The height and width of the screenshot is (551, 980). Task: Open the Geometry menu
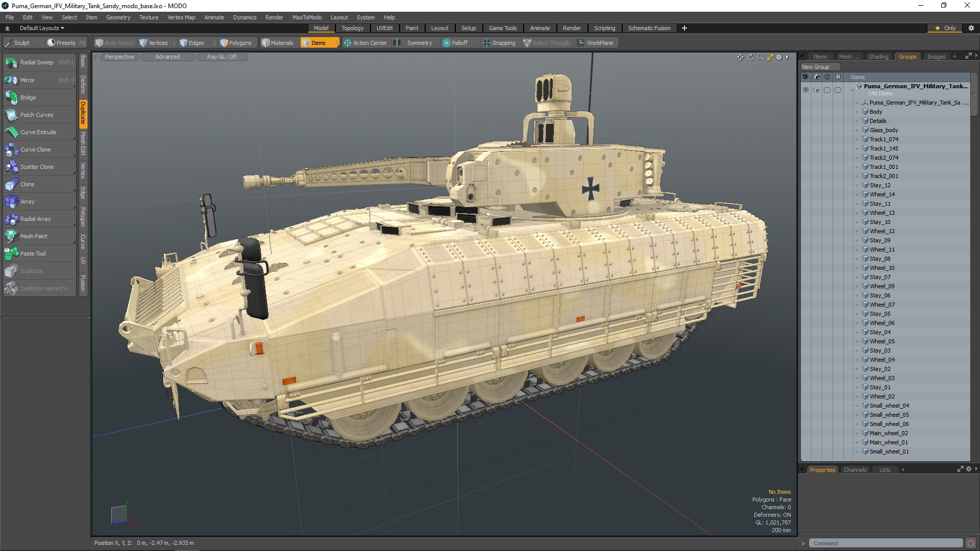118,17
